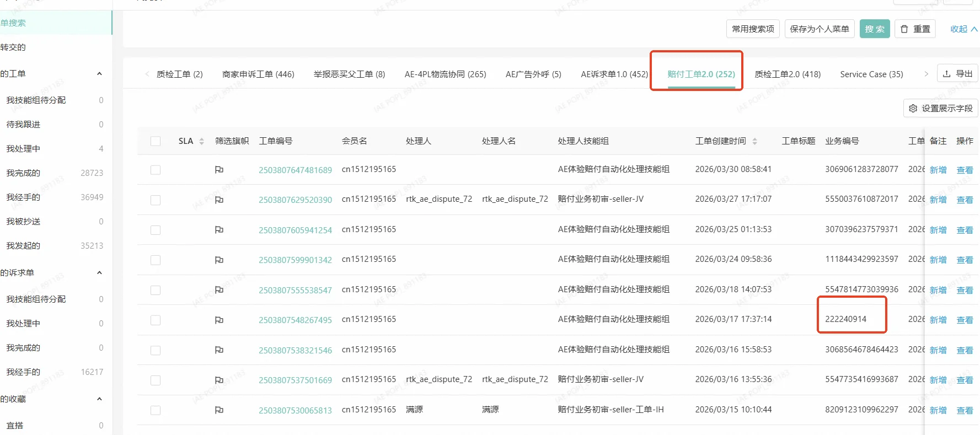Collapse the 的诉求单 sidebar section

pyautogui.click(x=99, y=273)
